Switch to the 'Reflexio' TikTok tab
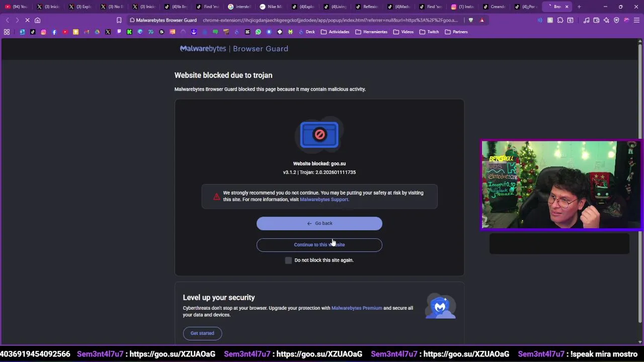This screenshot has height=362, width=644. point(366,7)
